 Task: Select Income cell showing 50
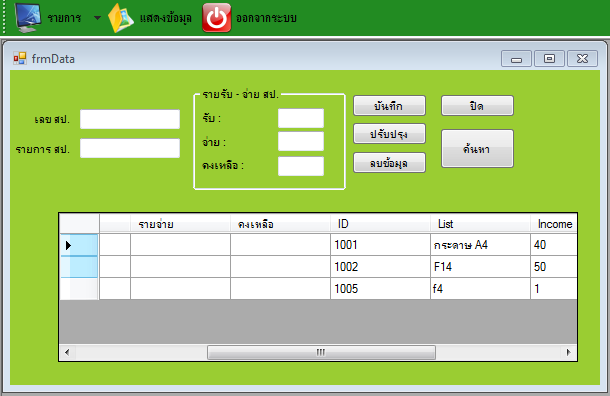click(554, 267)
